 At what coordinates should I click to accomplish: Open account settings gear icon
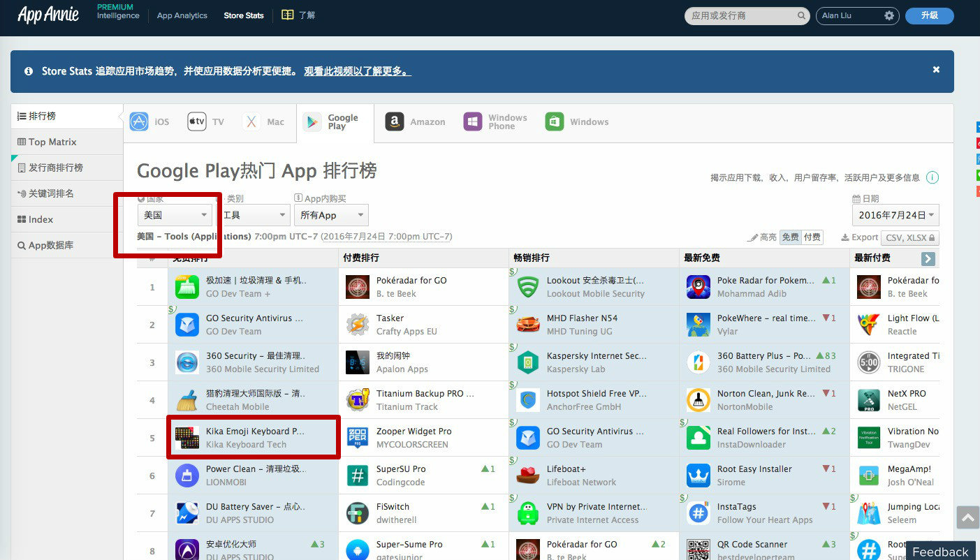point(889,15)
